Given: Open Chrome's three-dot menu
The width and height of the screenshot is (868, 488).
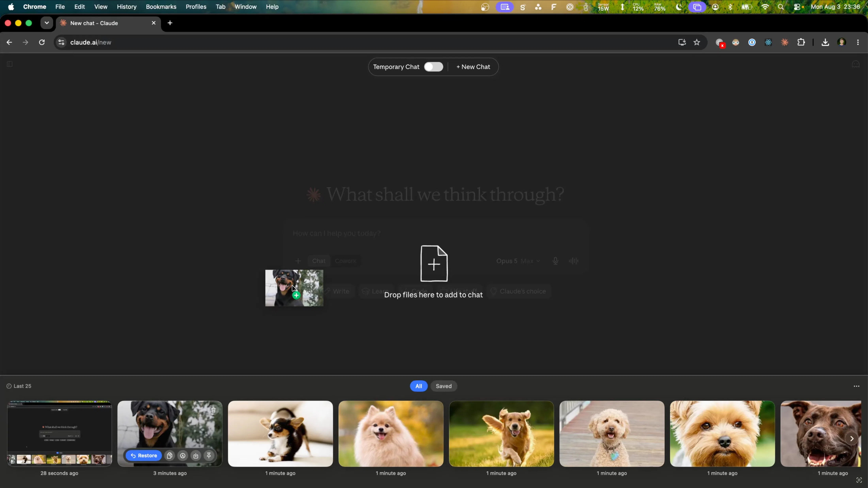Looking at the screenshot, I should pos(858,42).
